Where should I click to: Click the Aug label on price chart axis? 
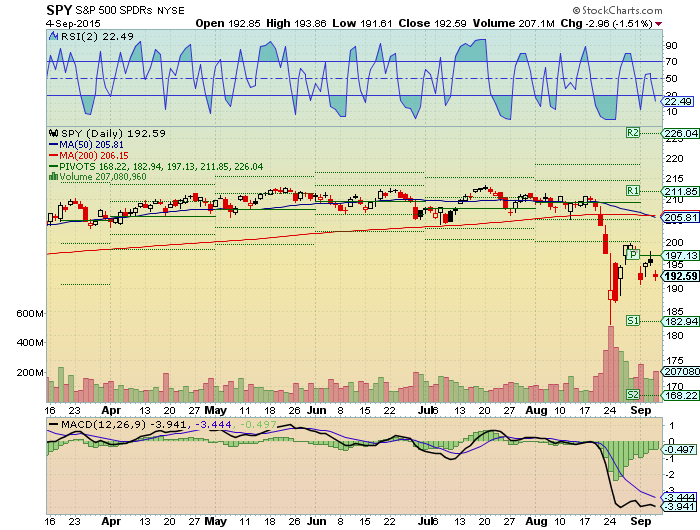(536, 410)
